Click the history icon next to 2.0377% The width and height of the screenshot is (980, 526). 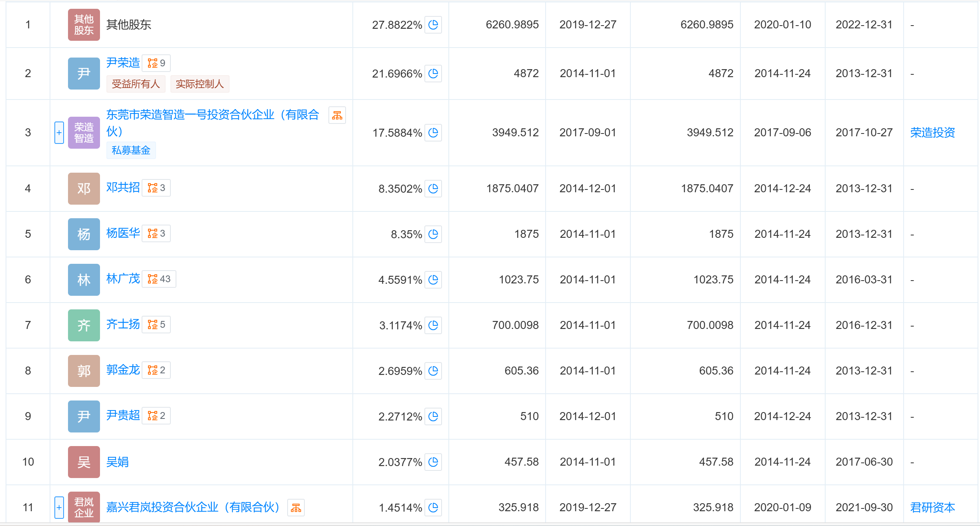click(x=433, y=462)
